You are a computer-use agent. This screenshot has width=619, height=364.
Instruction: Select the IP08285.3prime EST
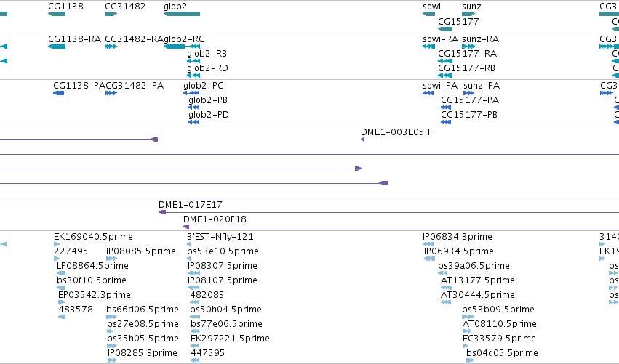pos(112,360)
